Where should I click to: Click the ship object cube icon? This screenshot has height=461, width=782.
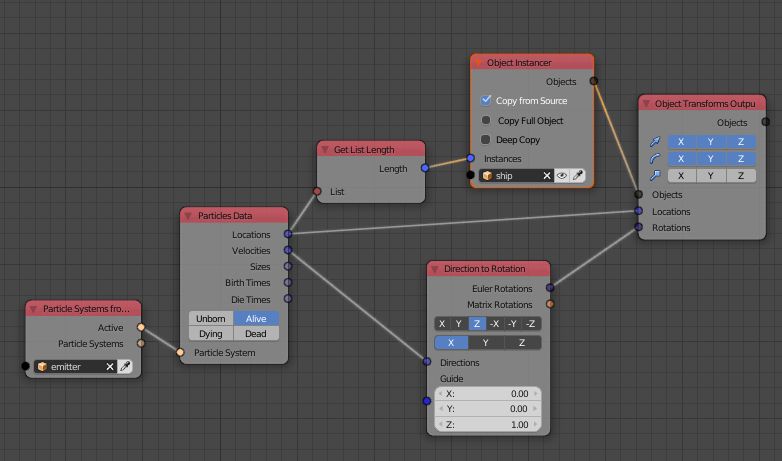pyautogui.click(x=487, y=176)
